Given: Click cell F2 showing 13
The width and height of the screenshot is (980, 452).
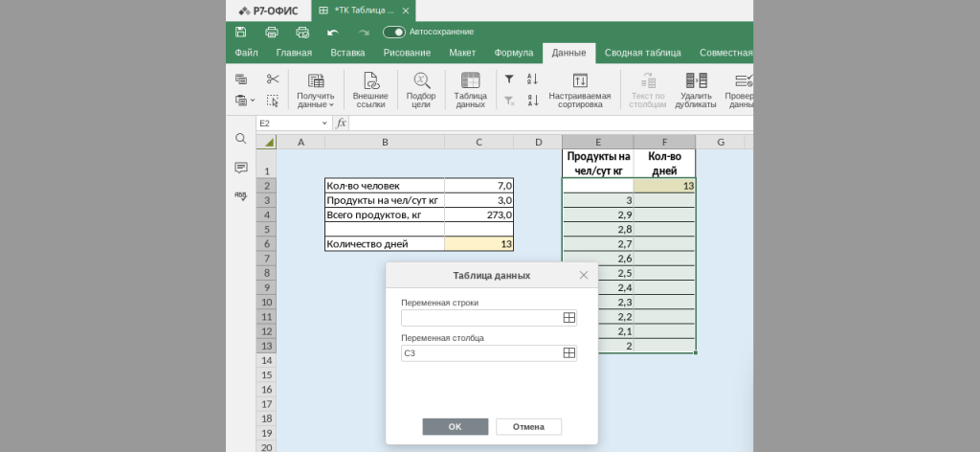Looking at the screenshot, I should click(664, 186).
